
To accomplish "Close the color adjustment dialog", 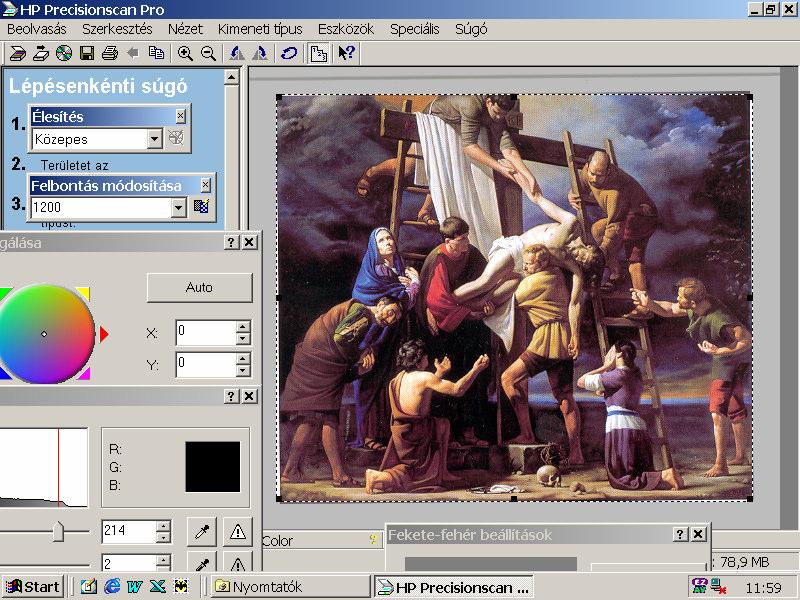I will [x=249, y=242].
